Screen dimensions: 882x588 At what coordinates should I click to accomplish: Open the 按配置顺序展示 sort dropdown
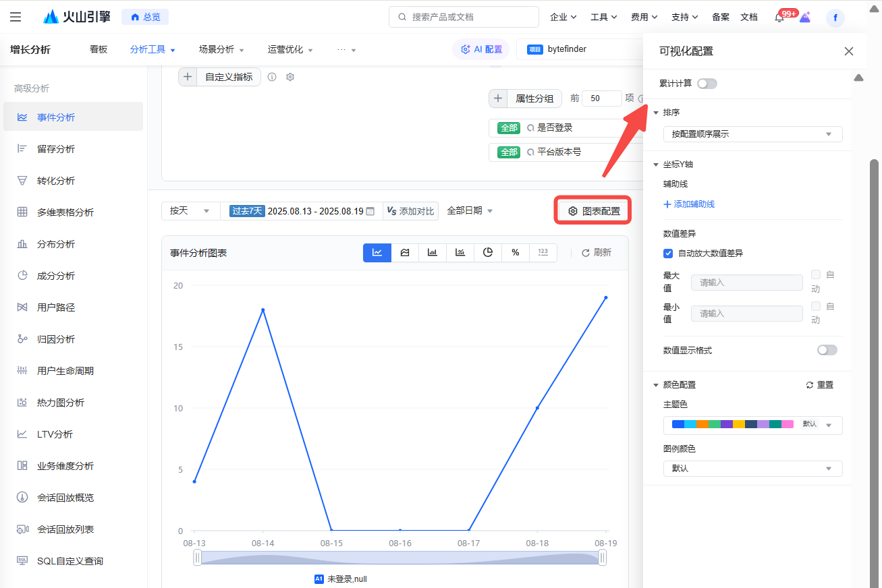pos(752,134)
